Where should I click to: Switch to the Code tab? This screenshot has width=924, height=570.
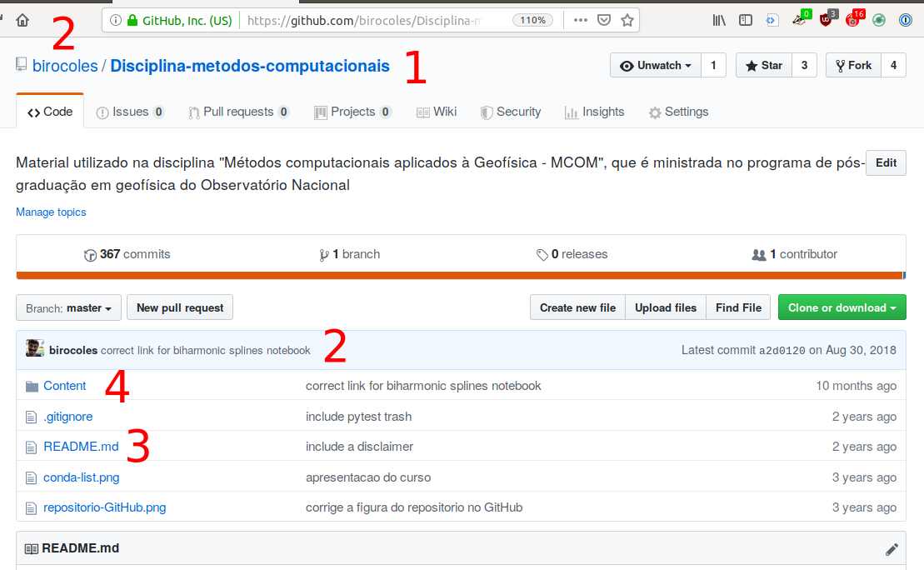50,112
